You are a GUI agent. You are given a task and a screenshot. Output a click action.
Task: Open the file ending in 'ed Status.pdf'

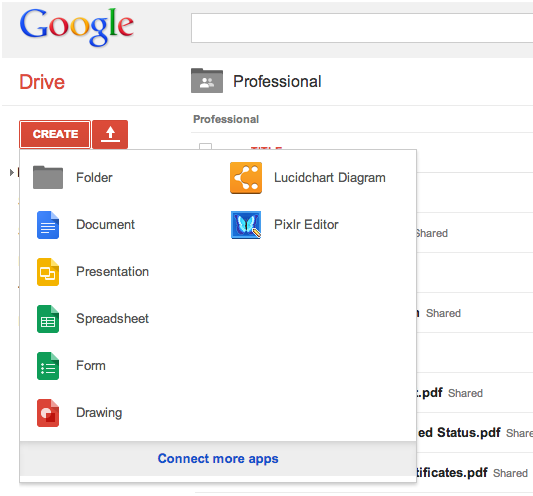click(459, 433)
